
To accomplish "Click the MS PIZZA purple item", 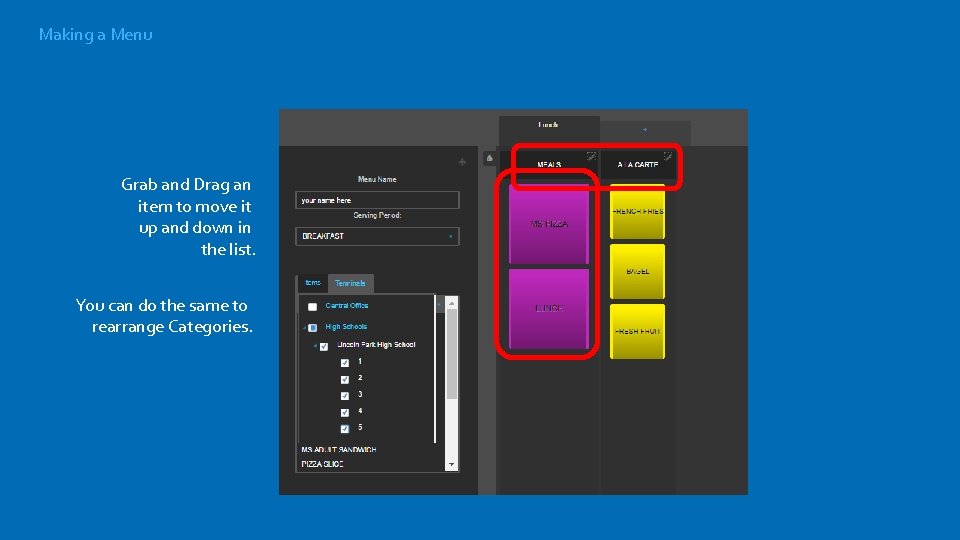I will 549,224.
